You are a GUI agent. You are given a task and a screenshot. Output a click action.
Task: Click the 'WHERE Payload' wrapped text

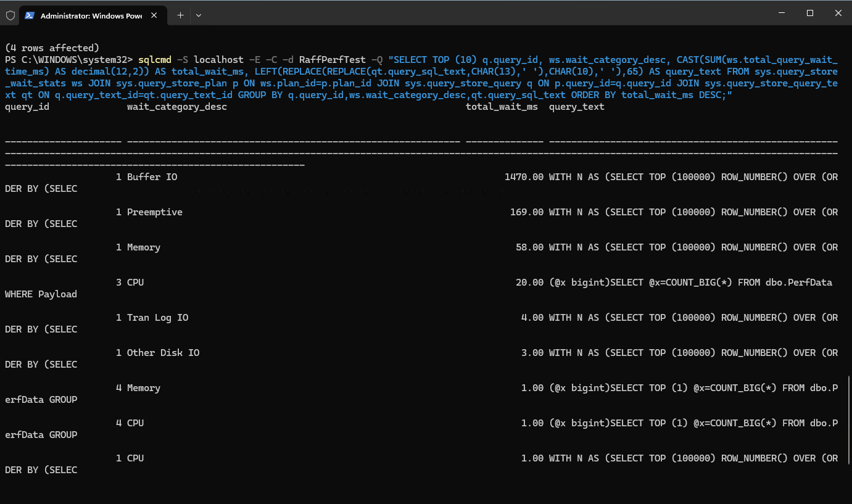(x=41, y=294)
